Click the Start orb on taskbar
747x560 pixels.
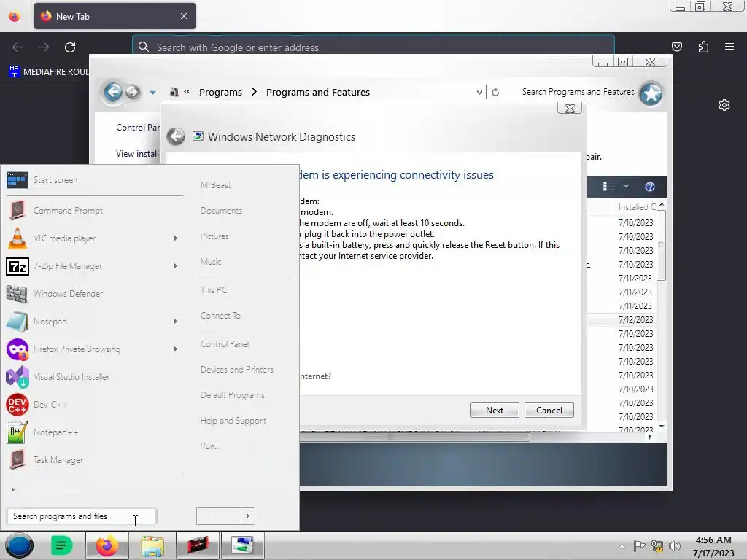pos(19,545)
